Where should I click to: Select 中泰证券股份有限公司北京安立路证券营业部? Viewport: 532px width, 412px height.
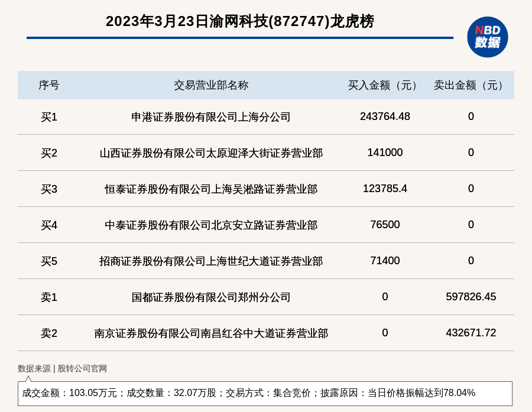211,225
